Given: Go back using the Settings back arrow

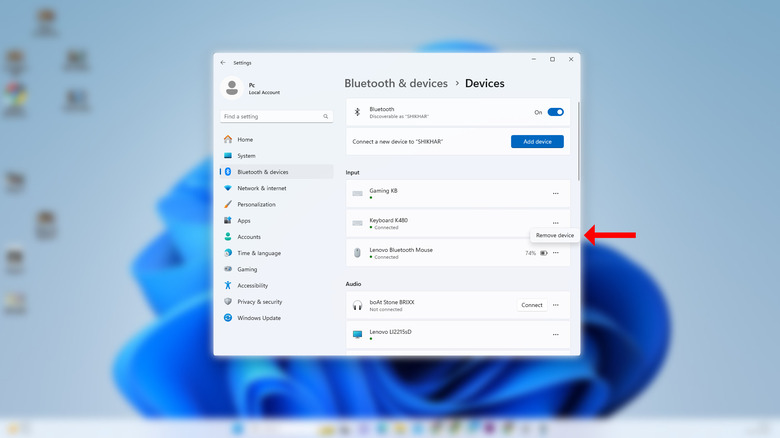Looking at the screenshot, I should click(223, 63).
